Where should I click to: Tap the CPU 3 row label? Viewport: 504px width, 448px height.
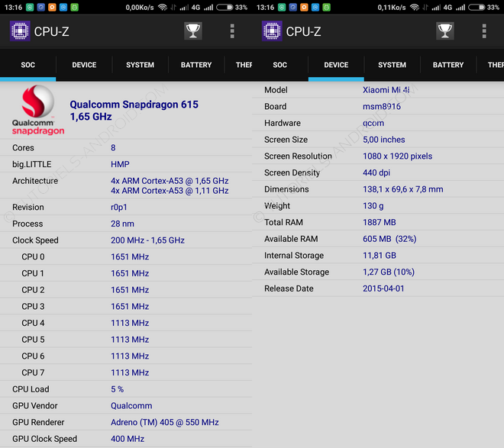pos(33,306)
